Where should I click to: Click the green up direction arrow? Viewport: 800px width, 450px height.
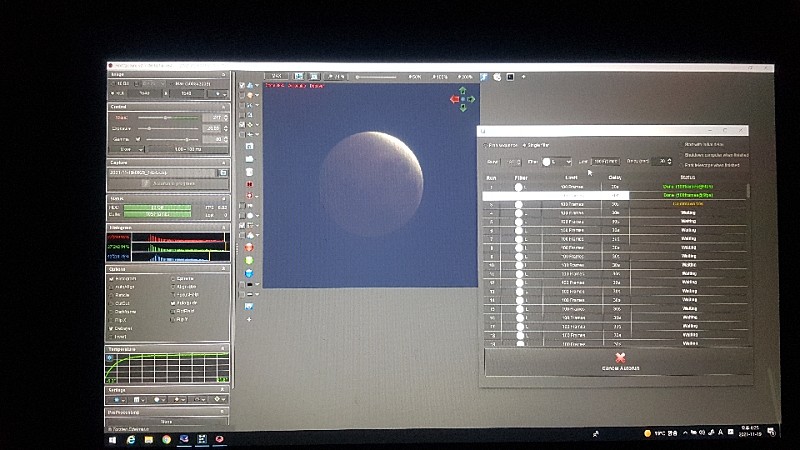(x=463, y=91)
